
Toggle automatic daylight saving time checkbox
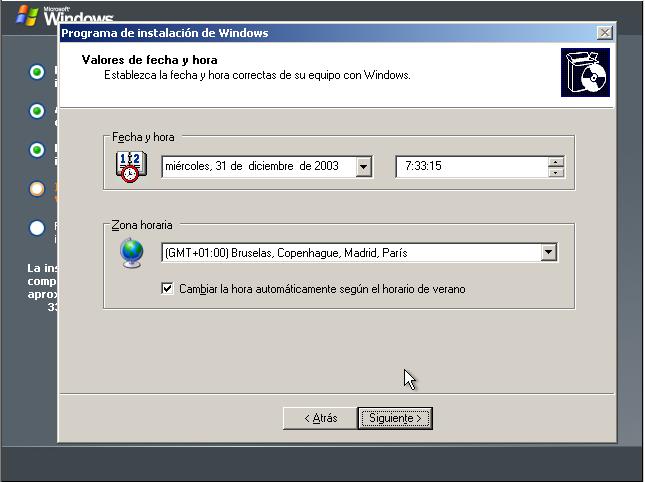click(x=167, y=288)
